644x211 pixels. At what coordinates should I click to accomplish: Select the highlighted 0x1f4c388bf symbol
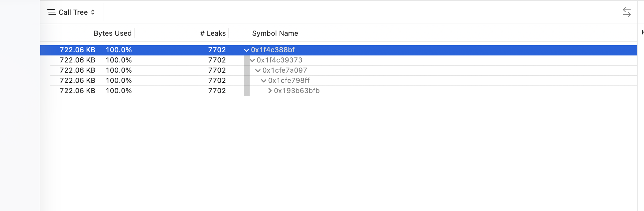click(x=273, y=50)
